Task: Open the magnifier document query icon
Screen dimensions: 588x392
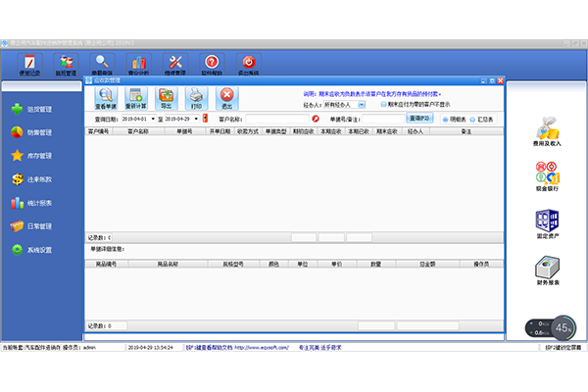Action: pyautogui.click(x=102, y=65)
